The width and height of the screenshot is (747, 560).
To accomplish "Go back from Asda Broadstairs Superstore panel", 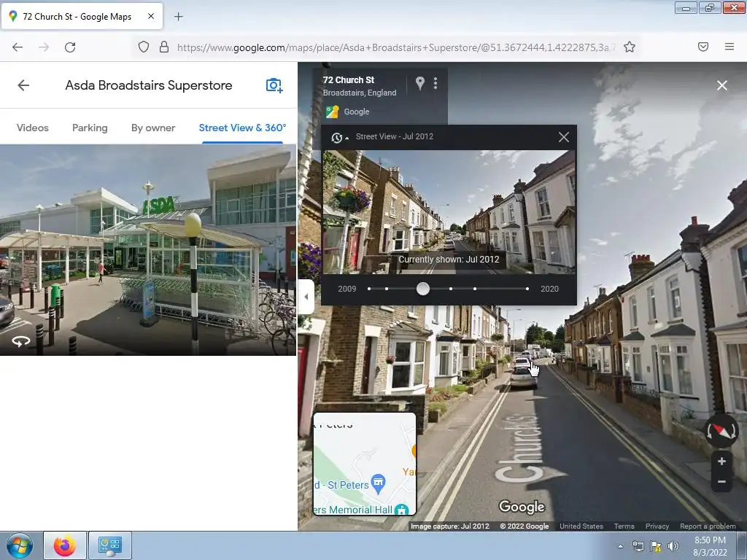I will tap(23, 85).
